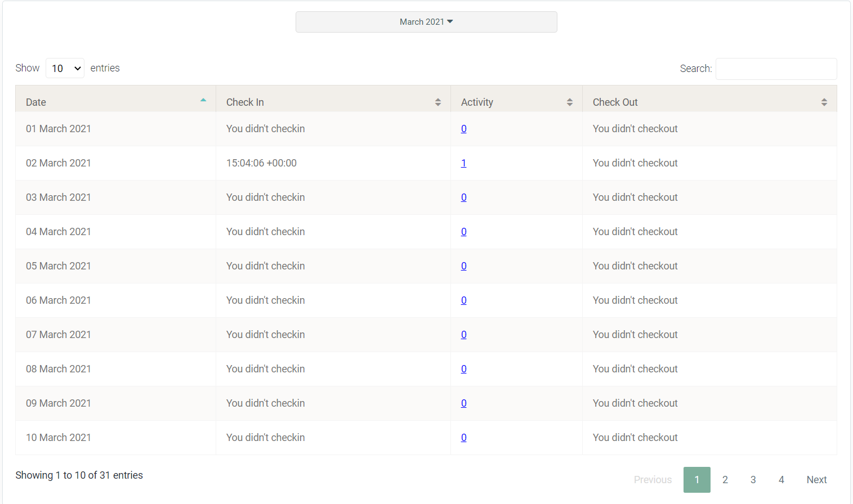Click the Previous pagination button
Image resolution: width=853 pixels, height=504 pixels.
tap(653, 480)
